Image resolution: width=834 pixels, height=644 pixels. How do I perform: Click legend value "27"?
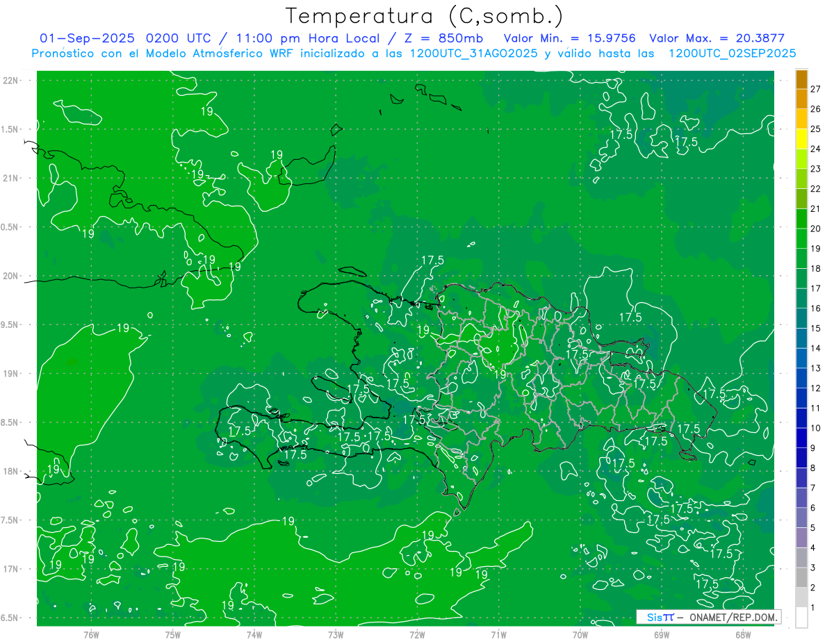pyautogui.click(x=816, y=89)
